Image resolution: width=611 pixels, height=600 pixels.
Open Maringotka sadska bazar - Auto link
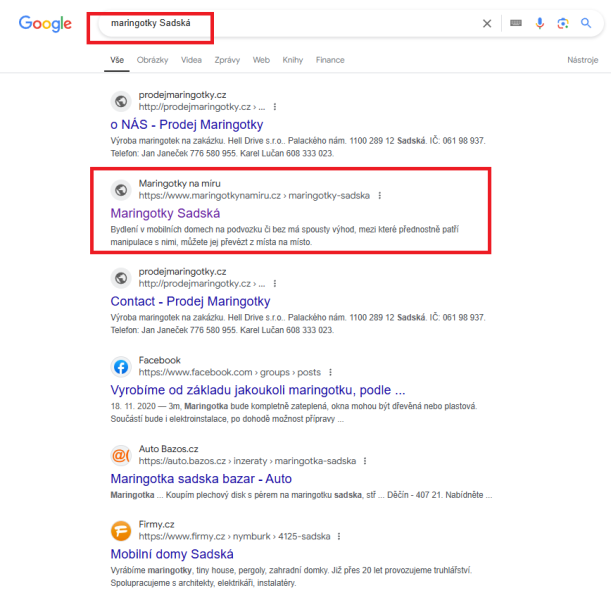click(201, 479)
